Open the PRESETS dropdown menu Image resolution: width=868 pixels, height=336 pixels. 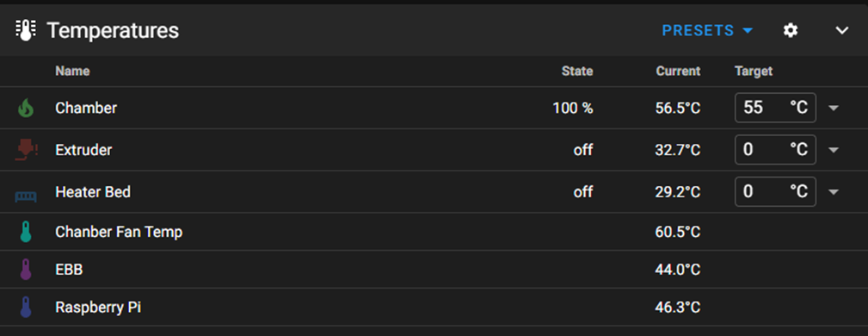click(x=707, y=30)
